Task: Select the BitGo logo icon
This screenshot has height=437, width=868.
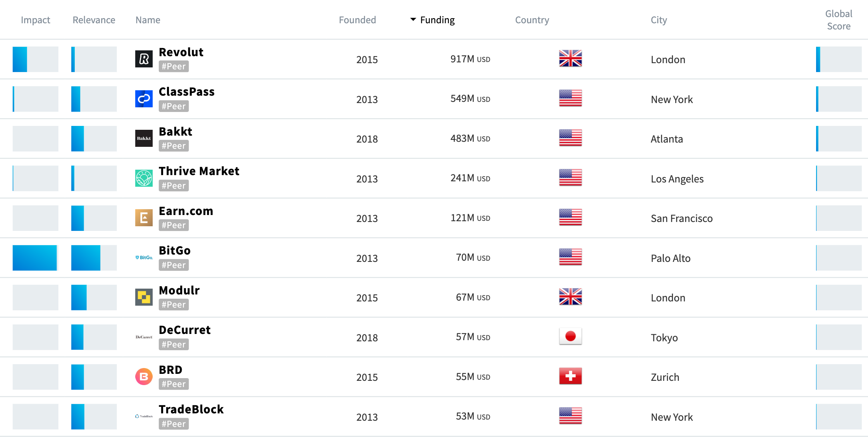Action: pos(144,257)
